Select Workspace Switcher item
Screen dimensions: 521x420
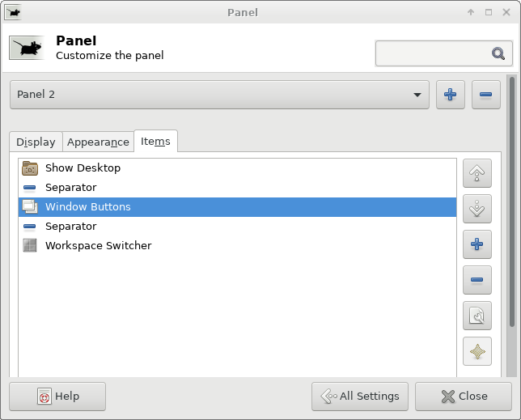237,245
